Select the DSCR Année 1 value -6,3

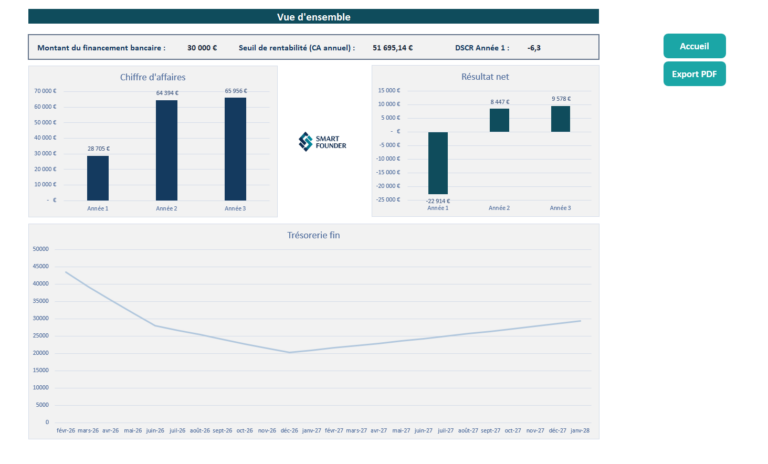pos(534,48)
